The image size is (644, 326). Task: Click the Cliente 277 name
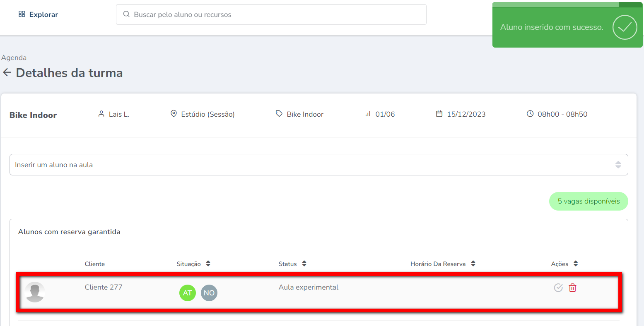click(104, 287)
